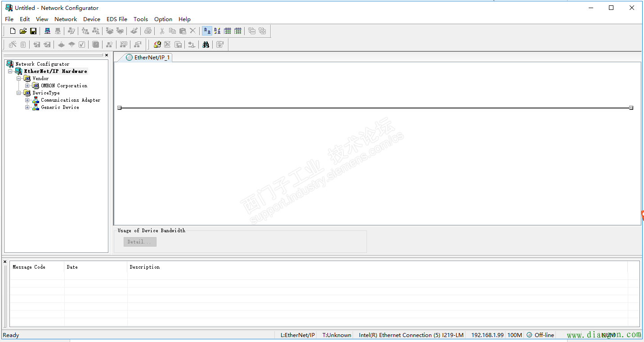Expand the OMRON Corporation tree node
Image resolution: width=644 pixels, height=342 pixels.
(x=27, y=86)
